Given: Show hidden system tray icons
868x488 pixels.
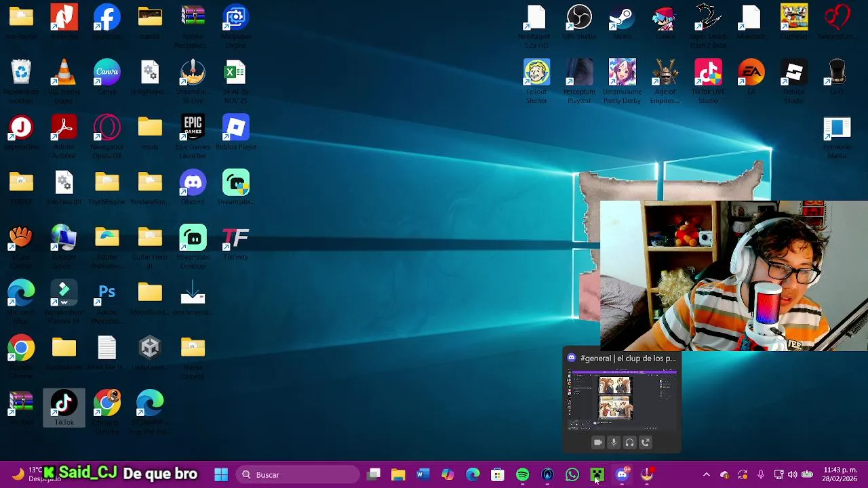Looking at the screenshot, I should [706, 474].
